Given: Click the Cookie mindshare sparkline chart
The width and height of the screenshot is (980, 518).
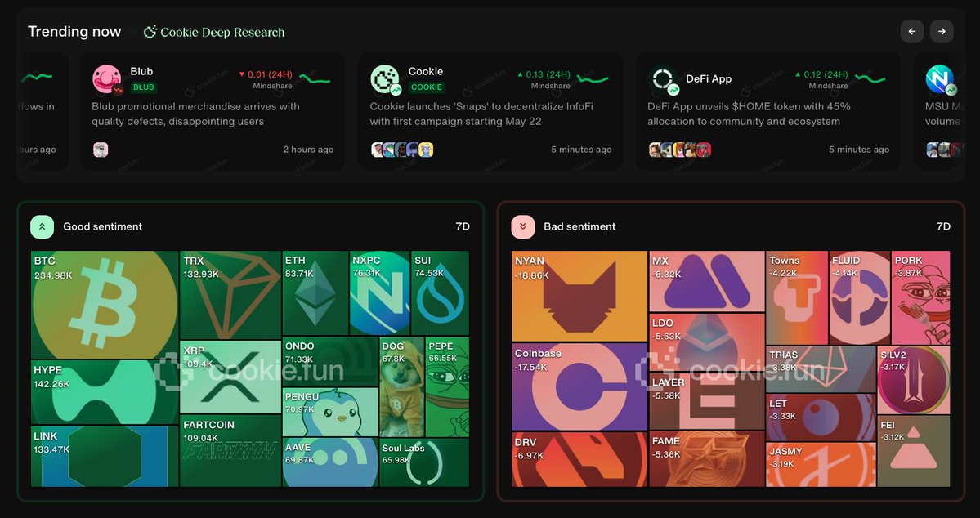Looking at the screenshot, I should point(593,78).
